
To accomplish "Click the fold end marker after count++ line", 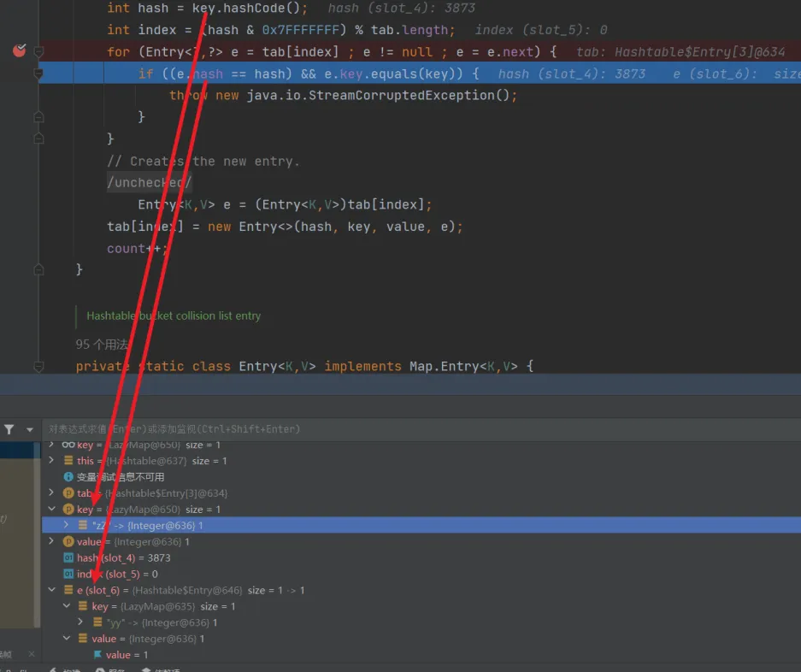I will pos(38,269).
